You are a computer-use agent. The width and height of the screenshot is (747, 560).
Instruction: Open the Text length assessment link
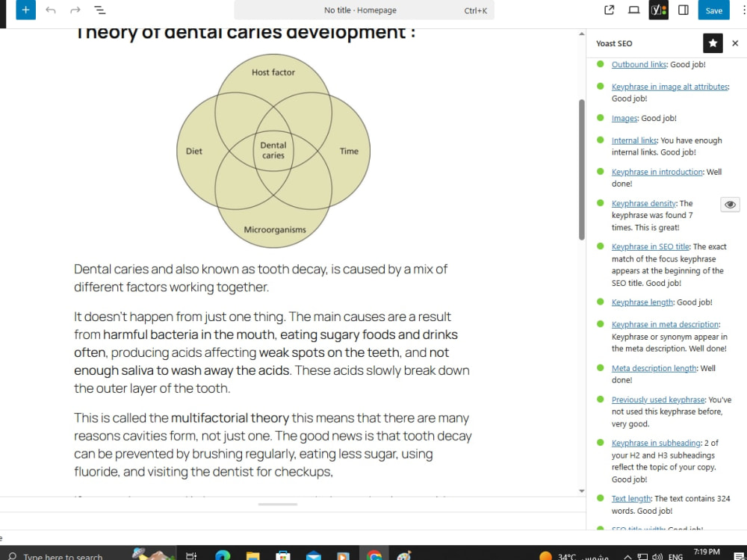[x=631, y=499]
